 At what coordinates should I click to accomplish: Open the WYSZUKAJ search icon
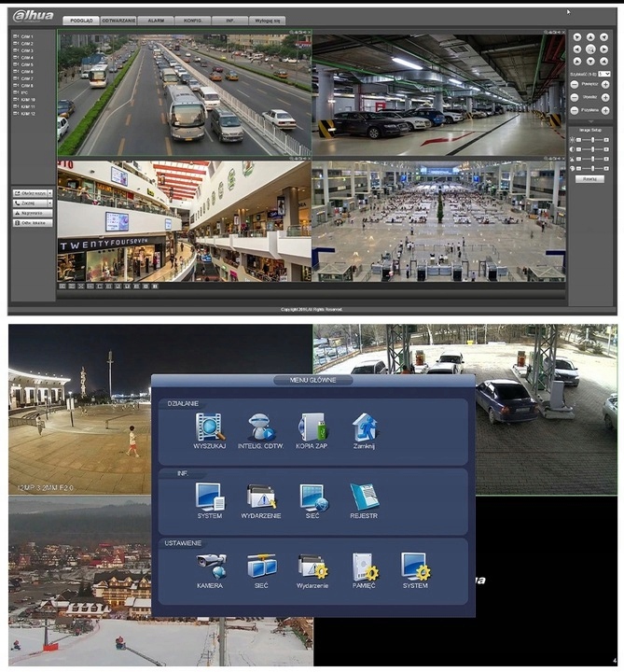pos(210,427)
